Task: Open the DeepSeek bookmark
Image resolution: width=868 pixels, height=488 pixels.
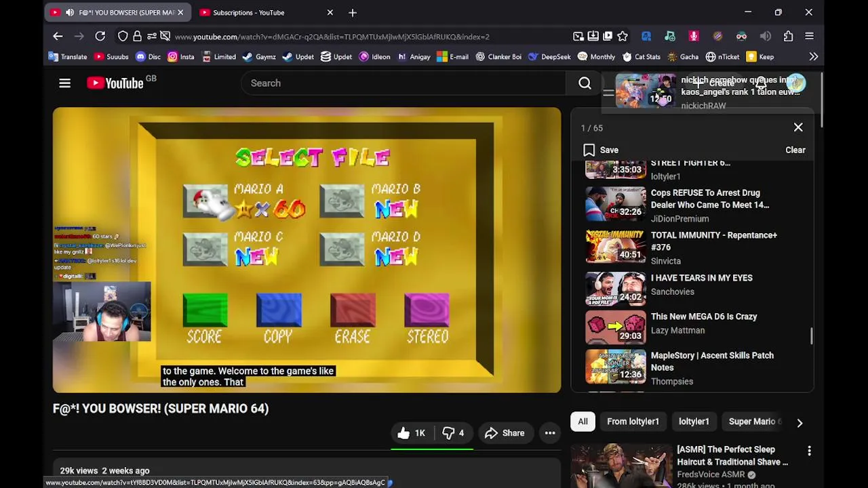Action: tap(549, 57)
